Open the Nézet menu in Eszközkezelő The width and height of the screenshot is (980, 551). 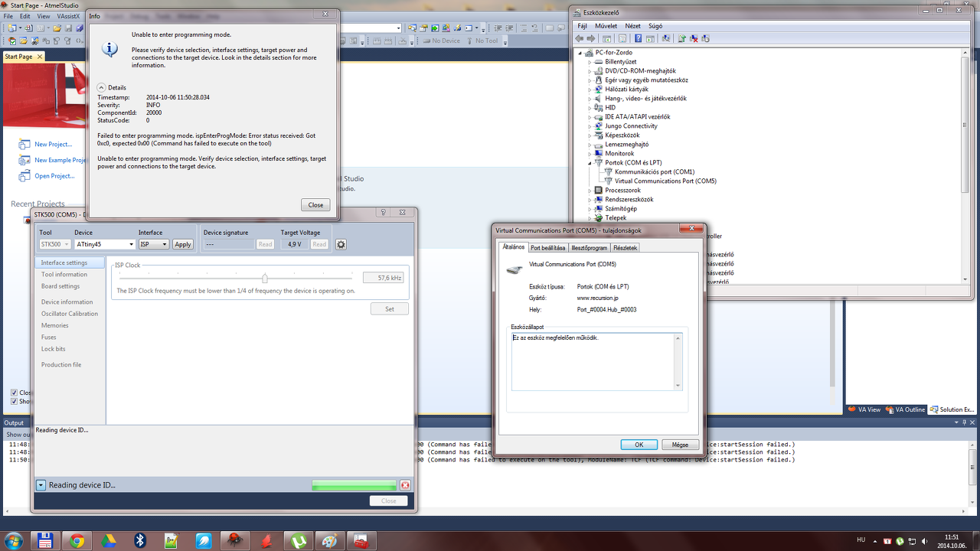point(632,26)
